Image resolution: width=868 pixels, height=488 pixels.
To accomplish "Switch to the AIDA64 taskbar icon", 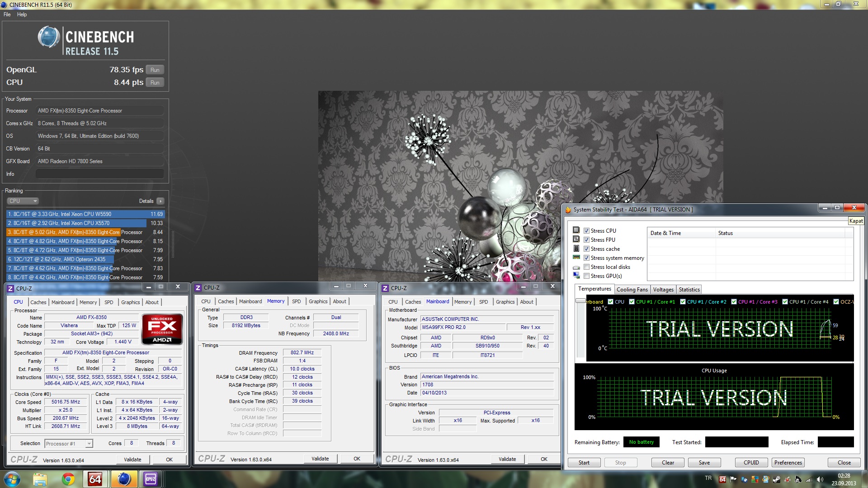I will (x=95, y=479).
